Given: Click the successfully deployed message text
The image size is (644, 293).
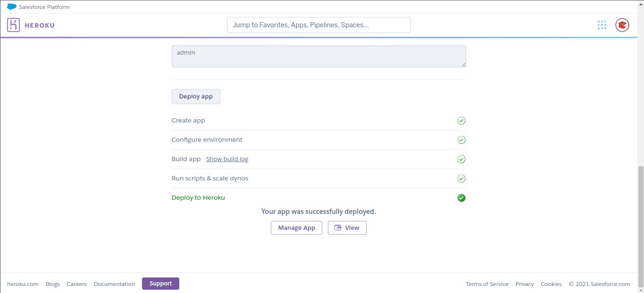Looking at the screenshot, I should pos(318,212).
